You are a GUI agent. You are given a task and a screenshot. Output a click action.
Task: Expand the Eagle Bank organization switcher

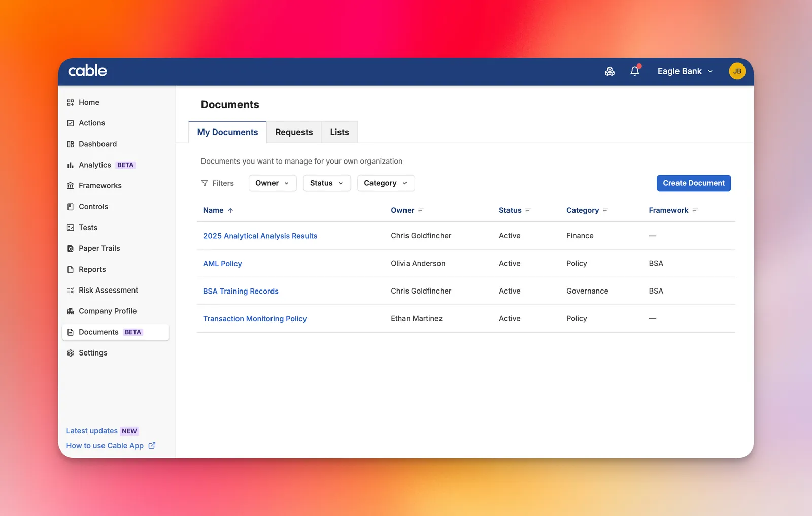[x=685, y=71]
